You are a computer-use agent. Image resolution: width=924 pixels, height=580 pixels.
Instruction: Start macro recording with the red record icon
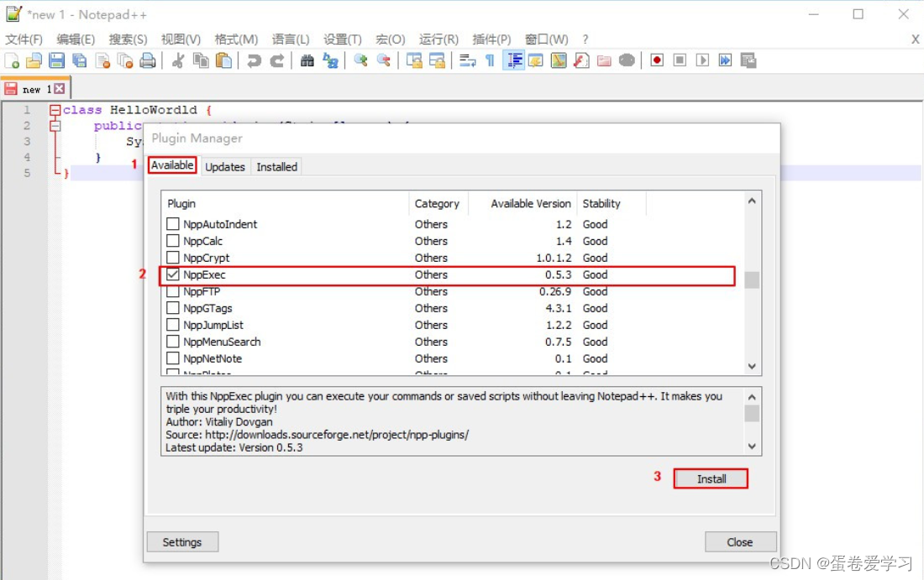tap(656, 60)
